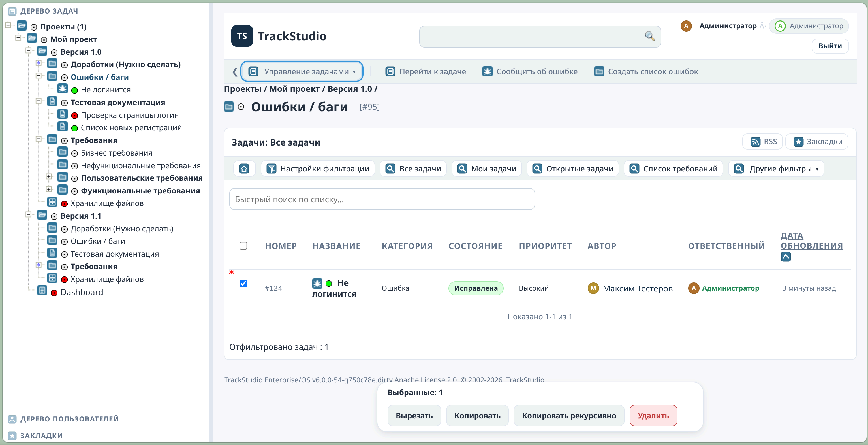Image resolution: width=868 pixels, height=445 pixels.
Task: Click the Дерево пользователей icon at bottom left
Action: [12, 419]
